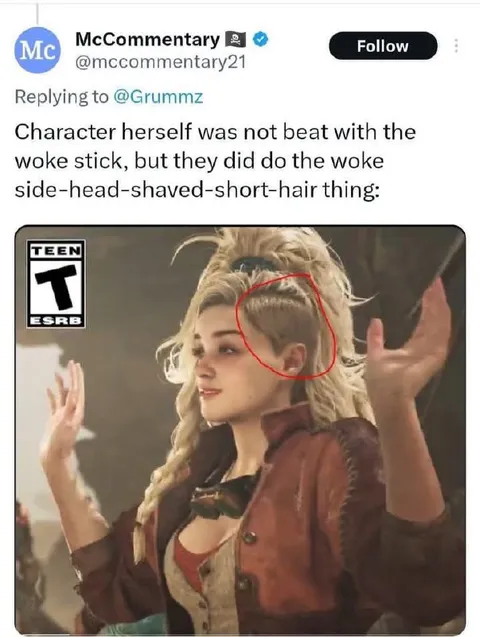The width and height of the screenshot is (480, 637).
Task: Click the black hair tie on ponytail
Action: tap(254, 264)
